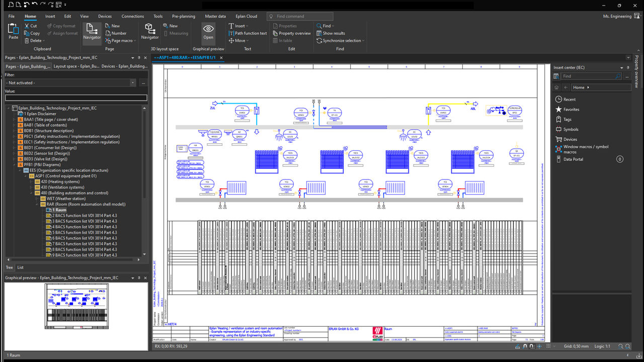Pin the Insert center panel

point(628,67)
